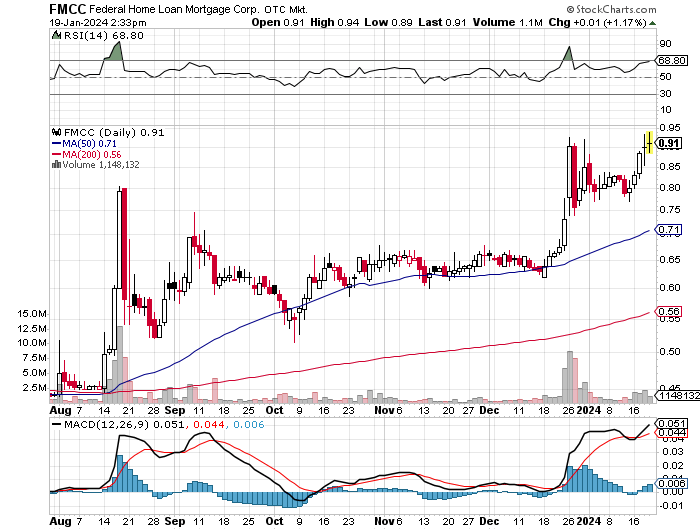Click the -0.01 label on the MACD axis
Image resolution: width=700 pixels, height=530 pixels.
671,505
